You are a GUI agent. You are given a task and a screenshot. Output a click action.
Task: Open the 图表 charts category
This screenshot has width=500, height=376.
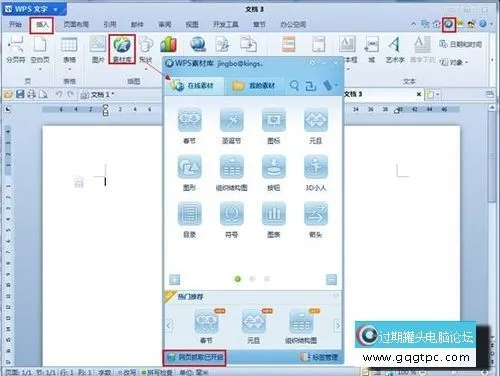click(273, 220)
